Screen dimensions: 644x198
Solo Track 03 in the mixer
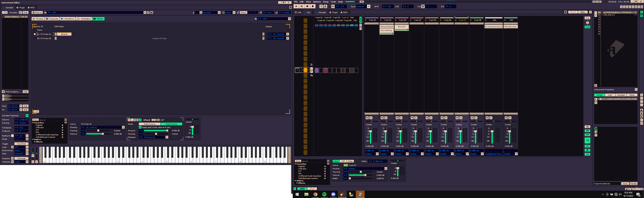point(401,118)
